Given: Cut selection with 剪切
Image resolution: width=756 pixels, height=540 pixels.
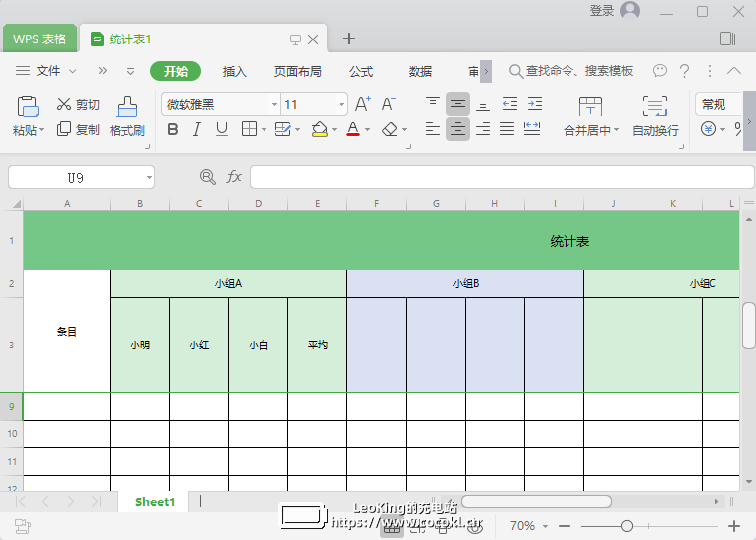Looking at the screenshot, I should click(x=78, y=104).
